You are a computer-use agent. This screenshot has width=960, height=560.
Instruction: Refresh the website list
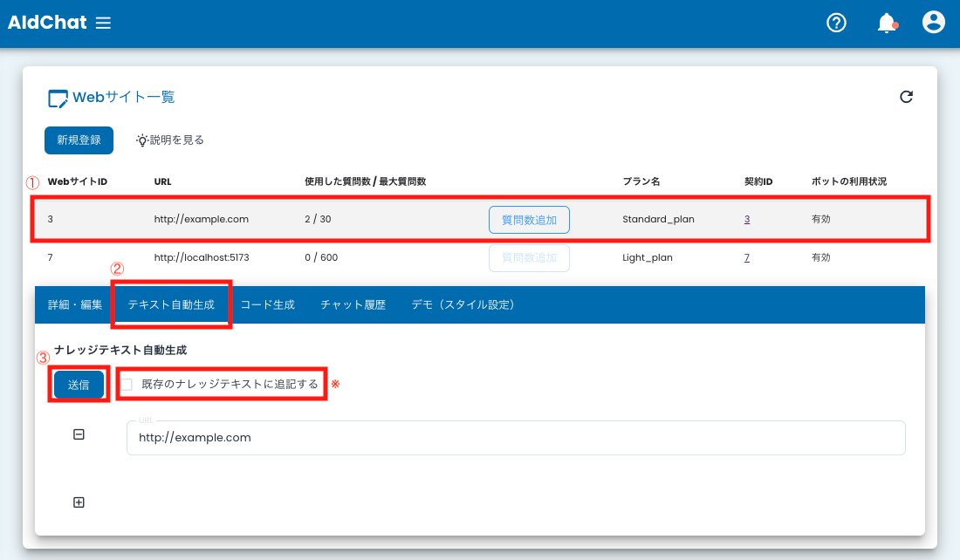tap(906, 97)
